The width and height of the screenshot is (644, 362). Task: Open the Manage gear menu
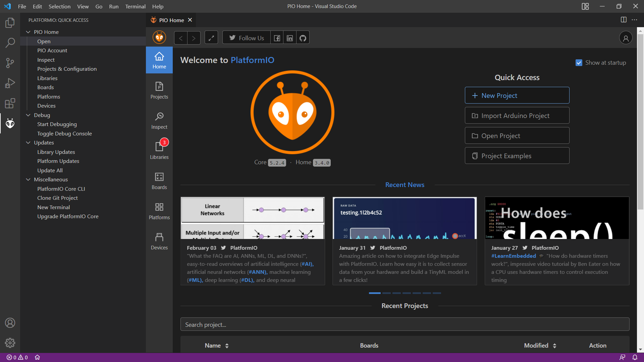click(x=10, y=343)
